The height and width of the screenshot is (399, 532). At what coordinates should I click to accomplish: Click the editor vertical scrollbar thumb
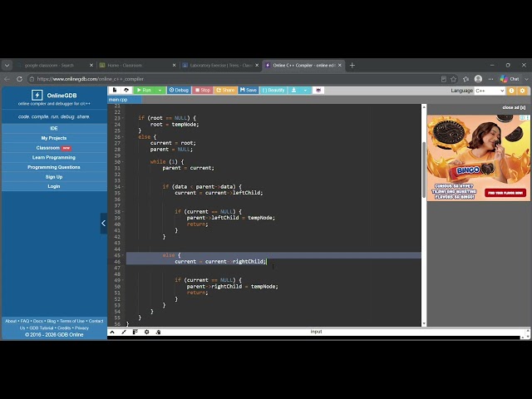[424, 170]
